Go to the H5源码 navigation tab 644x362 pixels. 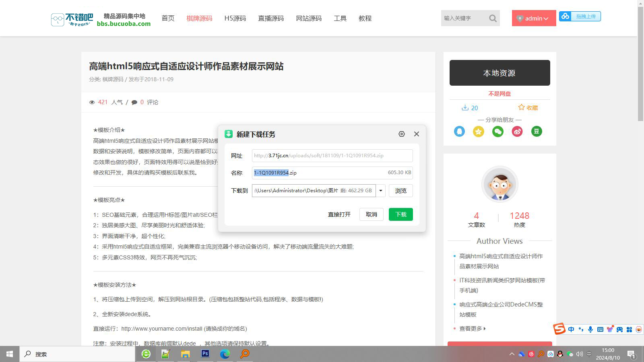point(235,18)
